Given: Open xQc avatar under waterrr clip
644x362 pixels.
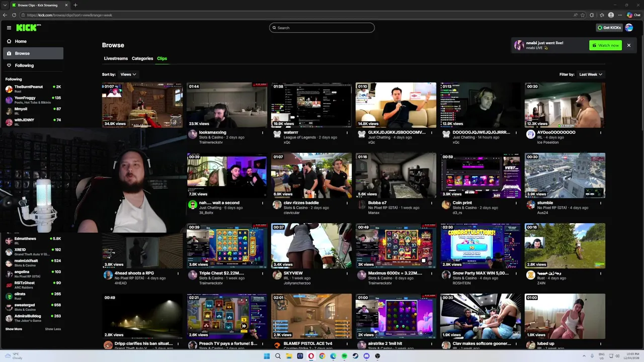Looking at the screenshot, I should point(277,134).
